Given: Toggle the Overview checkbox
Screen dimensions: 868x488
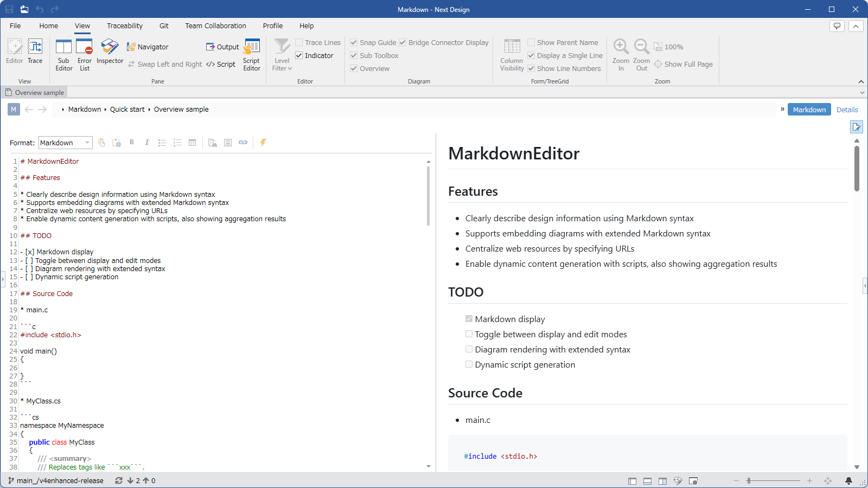Looking at the screenshot, I should click(354, 68).
